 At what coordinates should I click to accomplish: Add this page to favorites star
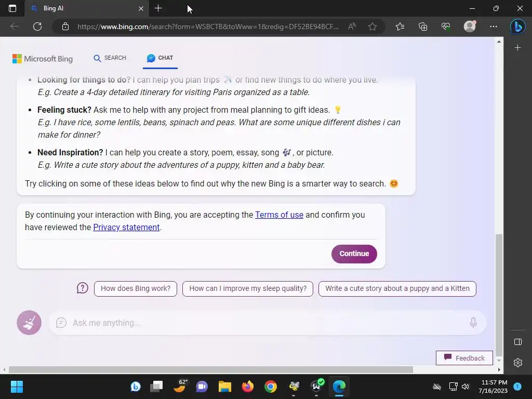coord(373,26)
